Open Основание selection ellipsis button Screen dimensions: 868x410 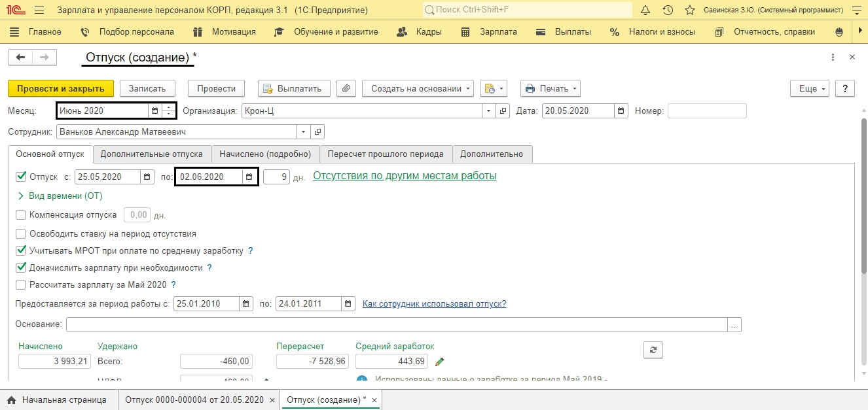coord(734,325)
